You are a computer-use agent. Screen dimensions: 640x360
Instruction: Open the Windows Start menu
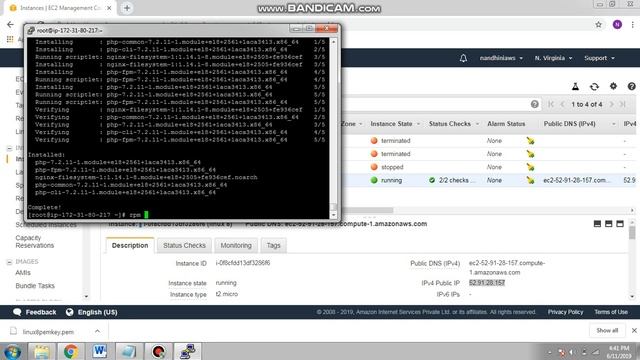point(12,351)
